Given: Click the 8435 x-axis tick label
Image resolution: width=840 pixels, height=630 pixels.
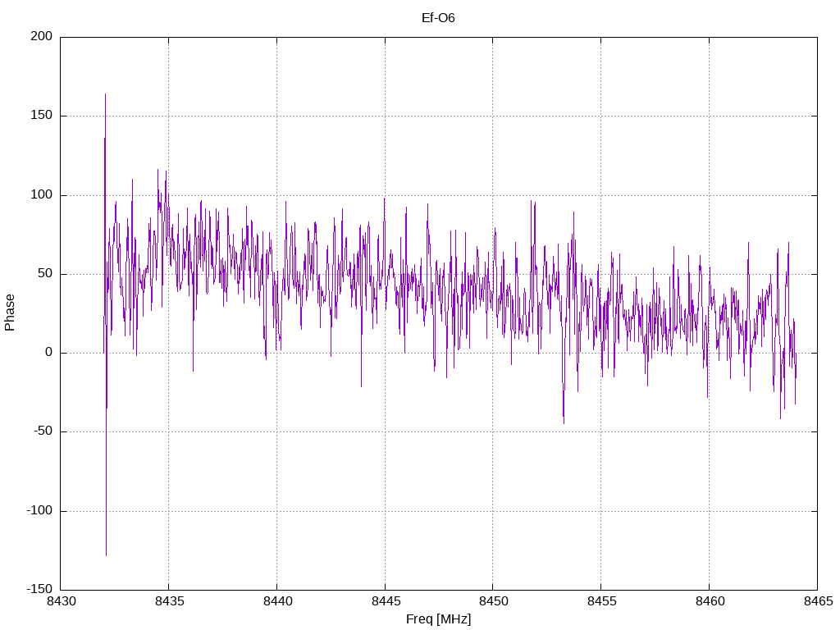Looking at the screenshot, I should click(169, 601).
